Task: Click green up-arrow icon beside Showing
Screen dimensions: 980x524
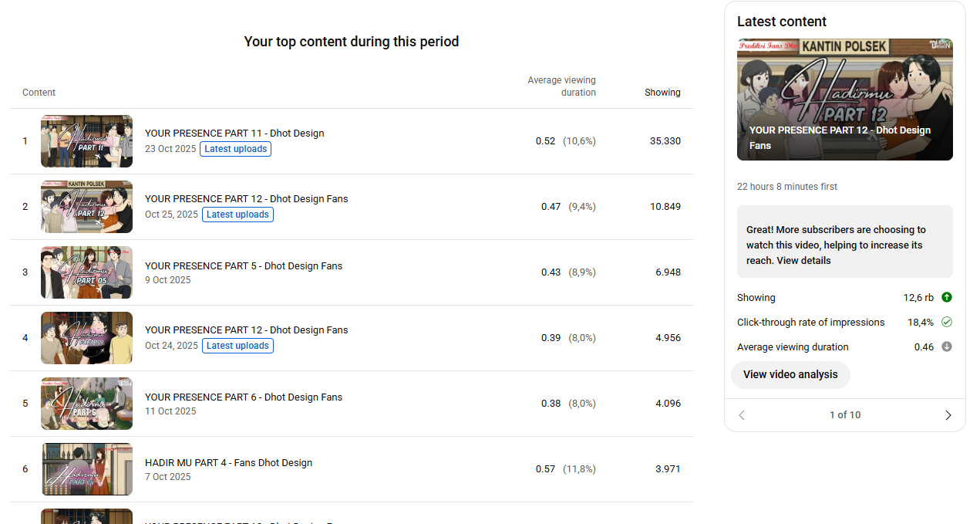Action: point(947,297)
